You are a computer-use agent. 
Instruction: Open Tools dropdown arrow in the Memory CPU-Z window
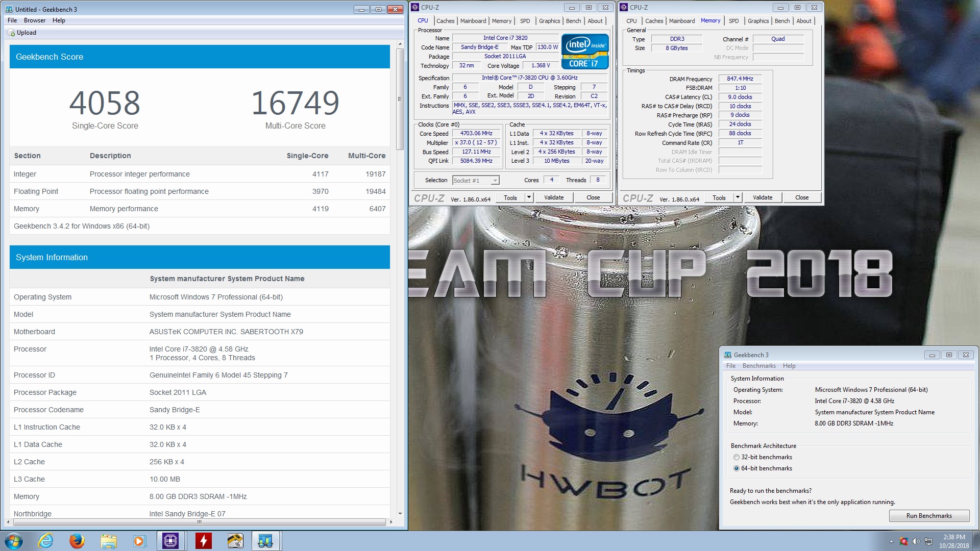738,197
